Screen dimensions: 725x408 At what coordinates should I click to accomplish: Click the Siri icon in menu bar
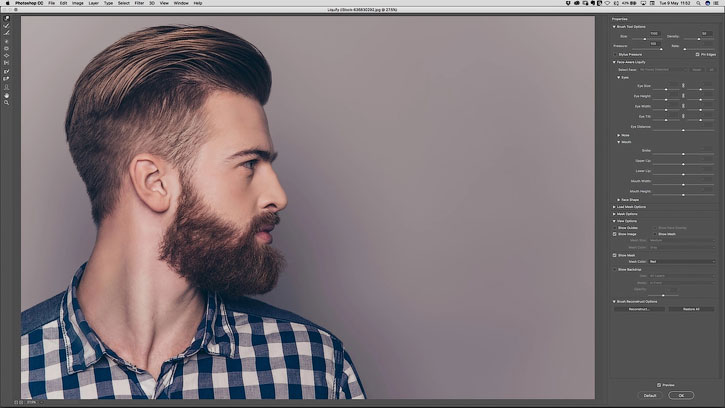pyautogui.click(x=707, y=3)
